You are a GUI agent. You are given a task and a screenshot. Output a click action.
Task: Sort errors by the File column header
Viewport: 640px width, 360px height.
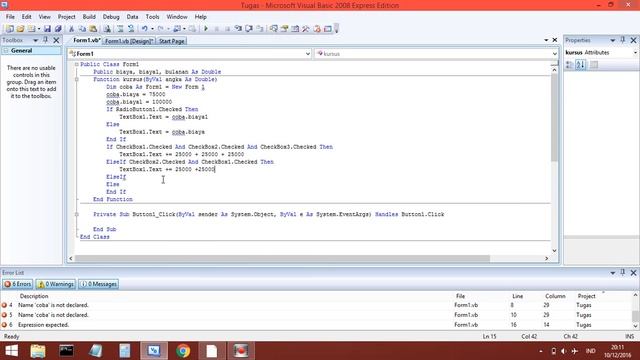tap(460, 296)
